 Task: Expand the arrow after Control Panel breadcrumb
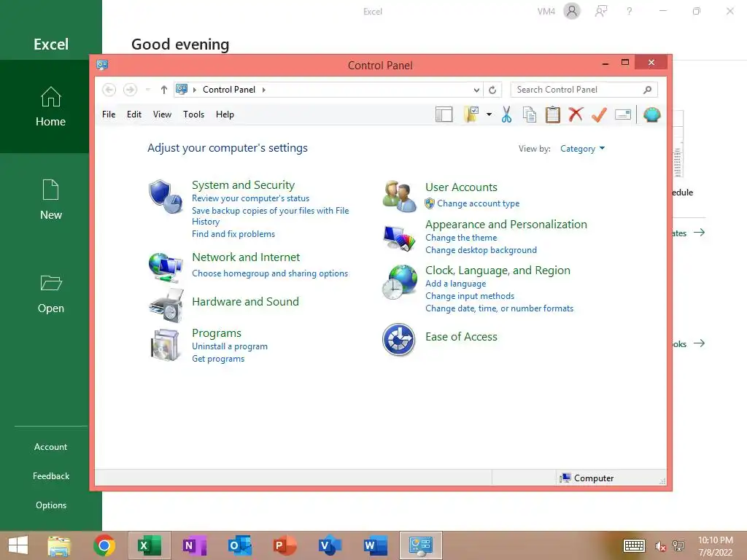(x=264, y=90)
